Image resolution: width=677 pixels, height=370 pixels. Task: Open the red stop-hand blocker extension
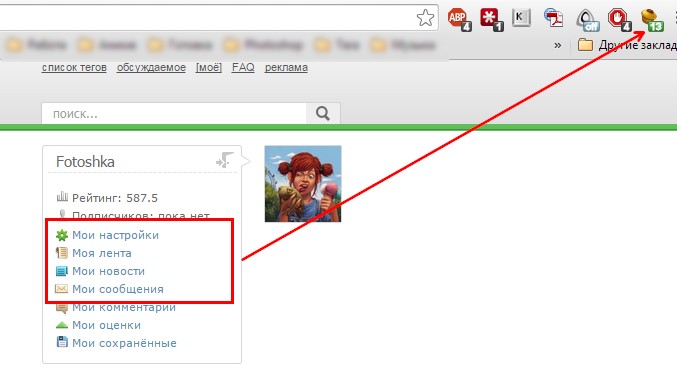619,20
